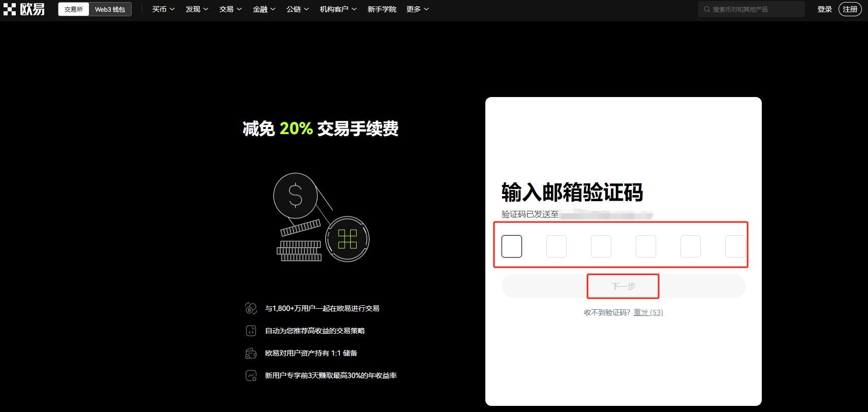The image size is (868, 412).
Task: Click the search magnifier icon
Action: point(707,9)
